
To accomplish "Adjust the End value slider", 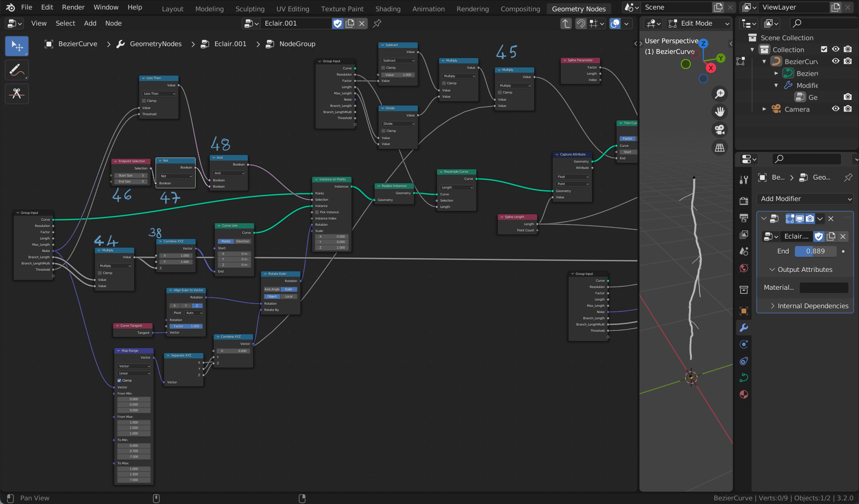I will [x=815, y=251].
